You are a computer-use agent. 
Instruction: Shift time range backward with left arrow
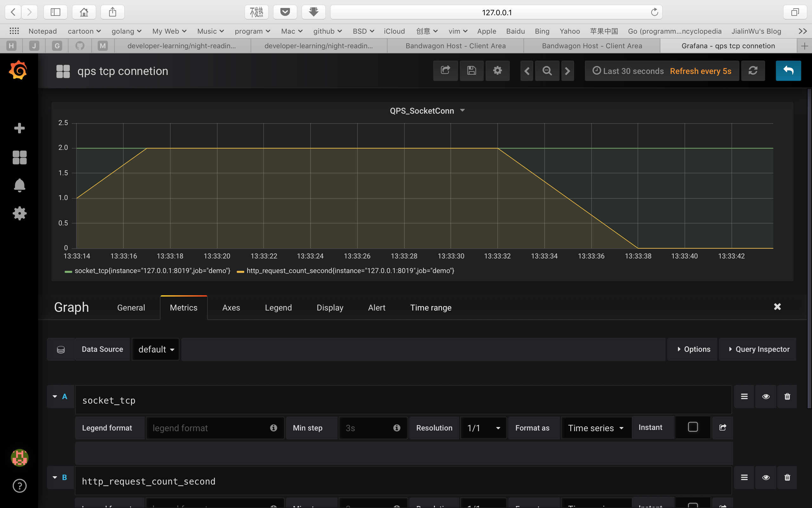527,71
